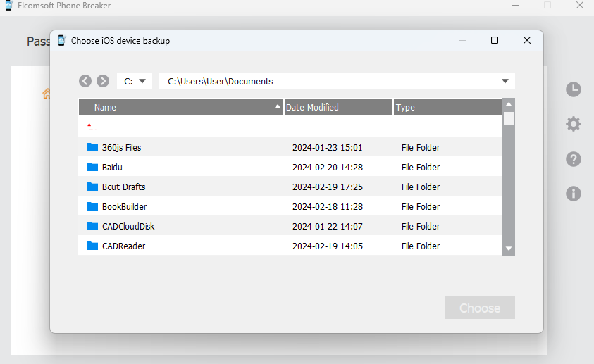This screenshot has height=364, width=594.
Task: Select the Bcut Drafts folder icon
Action: tap(92, 187)
